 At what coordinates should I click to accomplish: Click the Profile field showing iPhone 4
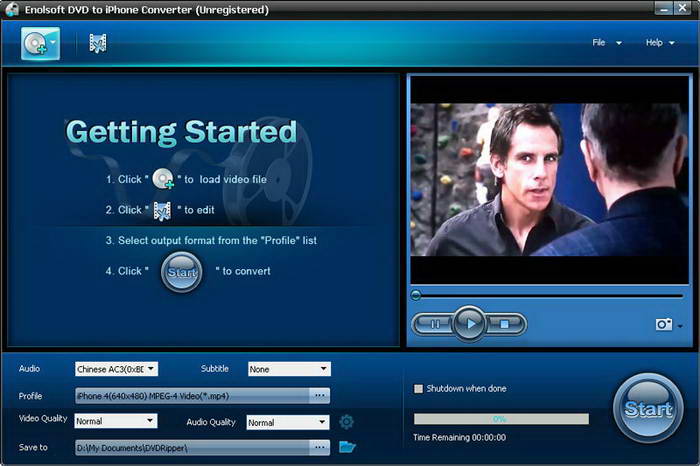[x=192, y=396]
